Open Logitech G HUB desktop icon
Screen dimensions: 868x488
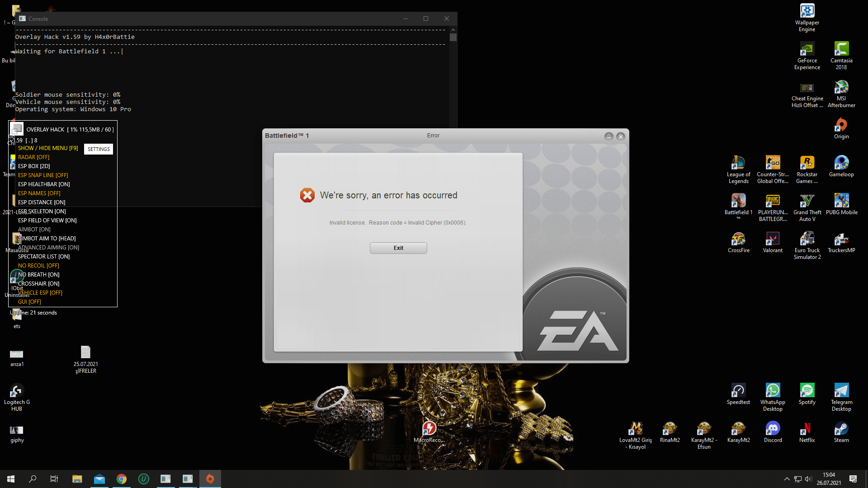pyautogui.click(x=17, y=398)
